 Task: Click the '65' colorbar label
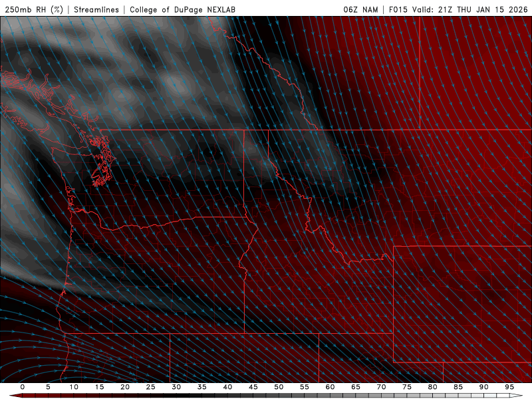pos(356,387)
